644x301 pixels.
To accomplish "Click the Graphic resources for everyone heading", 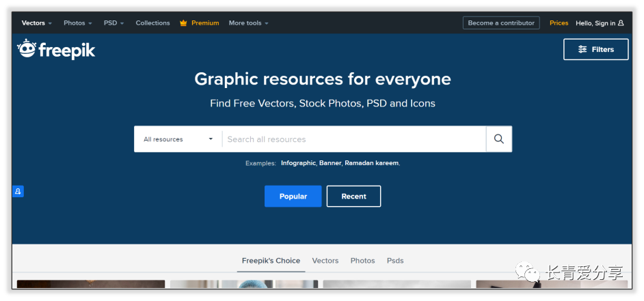I will click(323, 78).
